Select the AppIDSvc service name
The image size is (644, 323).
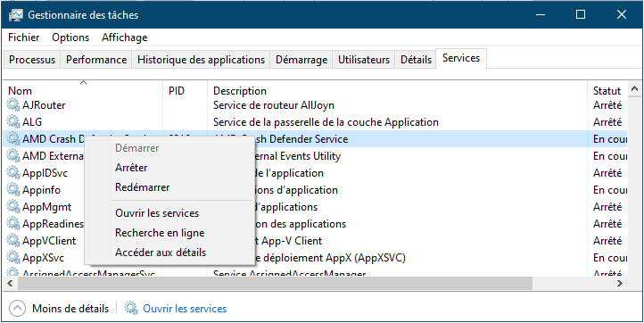(x=45, y=173)
